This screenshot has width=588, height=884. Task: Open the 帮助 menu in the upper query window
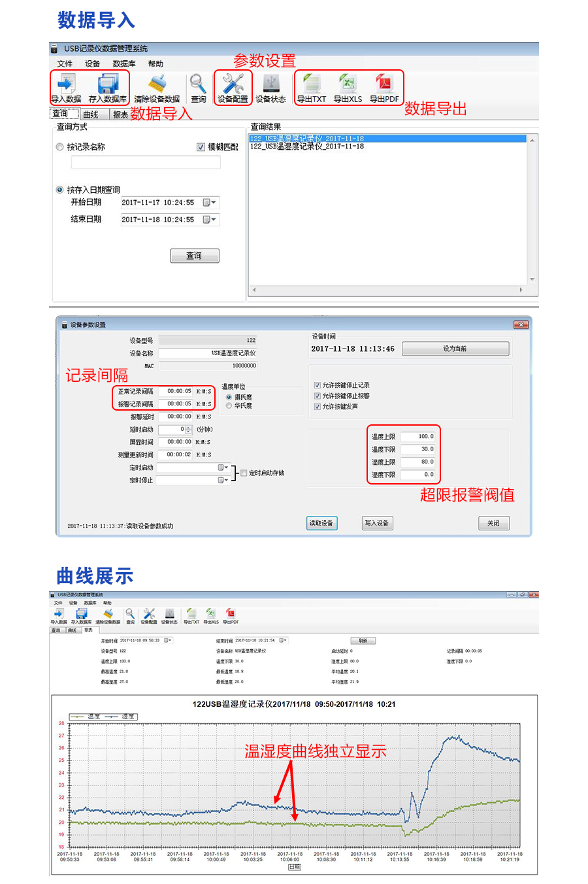click(x=155, y=63)
